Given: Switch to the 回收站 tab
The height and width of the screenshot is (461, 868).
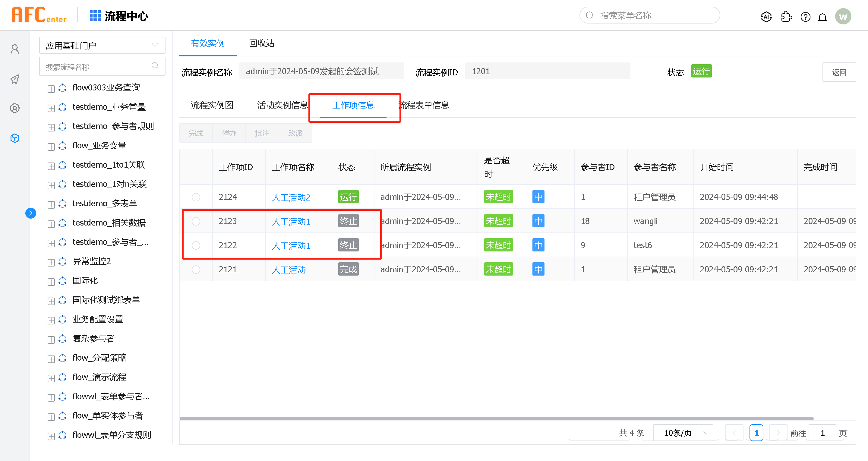Looking at the screenshot, I should point(261,43).
